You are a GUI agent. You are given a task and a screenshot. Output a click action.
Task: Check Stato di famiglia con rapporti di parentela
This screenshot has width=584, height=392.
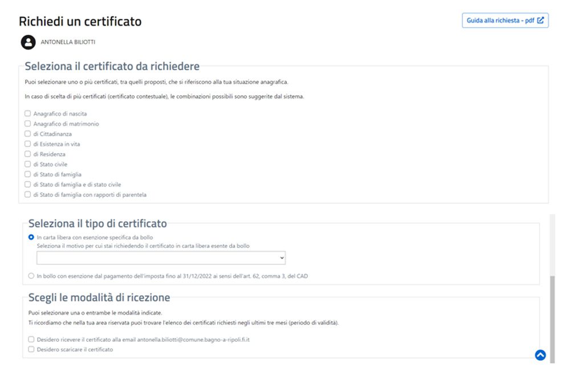[27, 194]
